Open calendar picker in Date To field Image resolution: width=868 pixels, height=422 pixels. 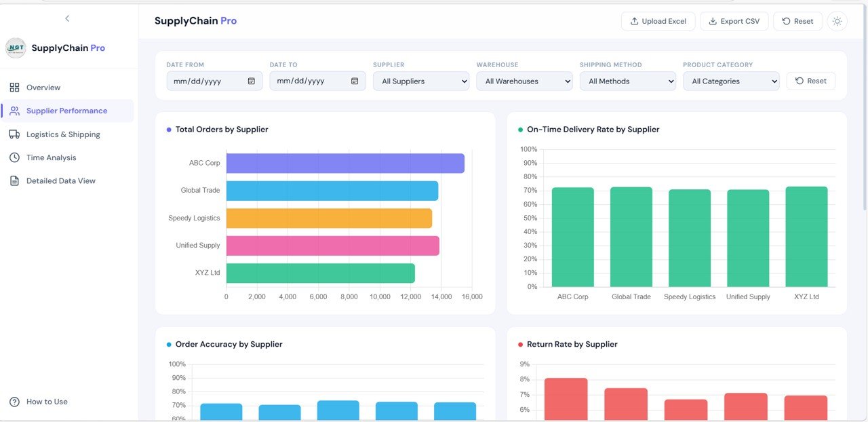pos(355,81)
